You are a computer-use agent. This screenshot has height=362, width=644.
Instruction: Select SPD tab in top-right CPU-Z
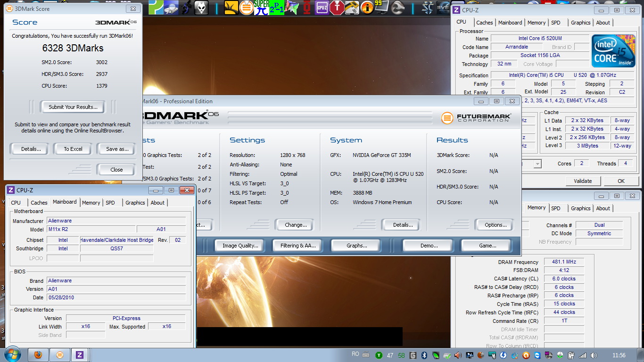(x=556, y=23)
